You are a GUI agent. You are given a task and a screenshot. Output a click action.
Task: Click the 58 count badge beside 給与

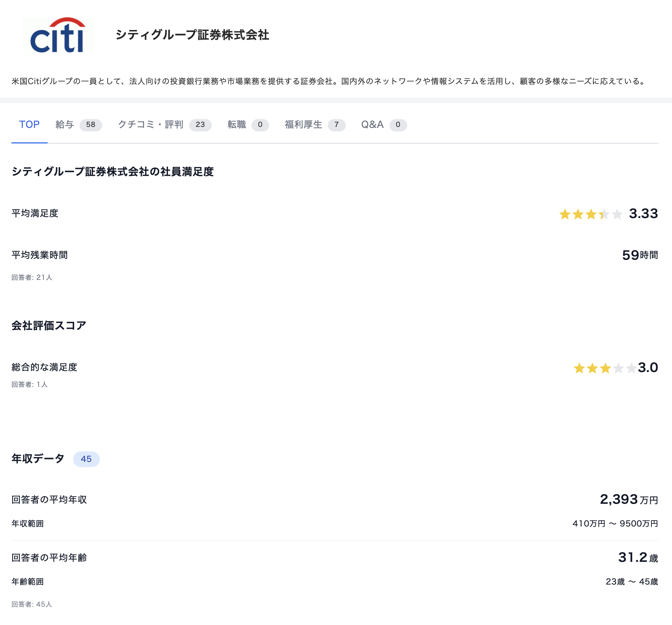tap(91, 125)
